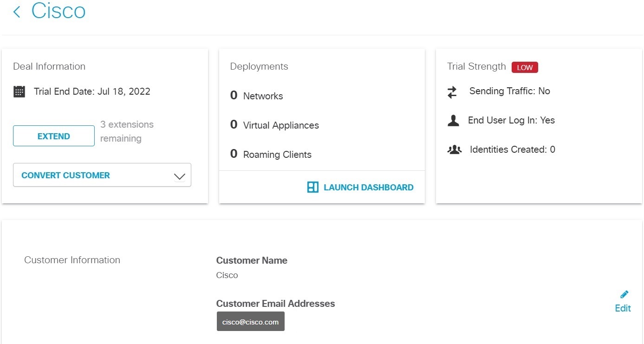644x344 pixels.
Task: Open the Convert Customer dropdown
Action: [x=102, y=175]
